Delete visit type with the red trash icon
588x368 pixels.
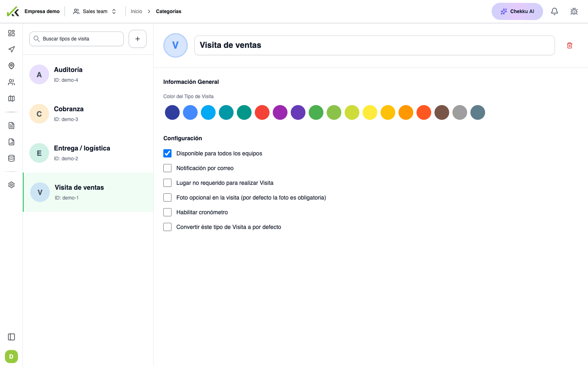570,45
